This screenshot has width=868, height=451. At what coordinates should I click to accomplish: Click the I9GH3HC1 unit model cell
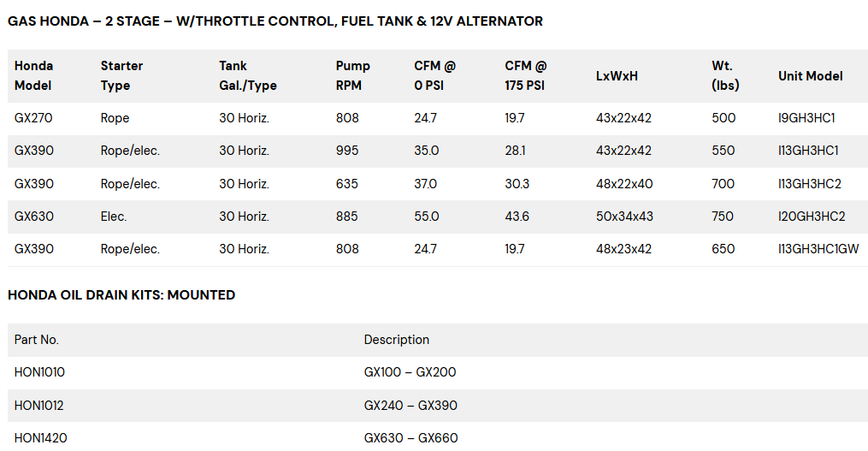click(x=806, y=118)
